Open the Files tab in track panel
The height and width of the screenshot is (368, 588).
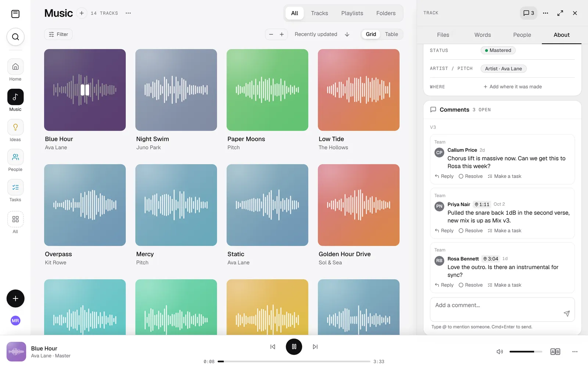(x=443, y=35)
